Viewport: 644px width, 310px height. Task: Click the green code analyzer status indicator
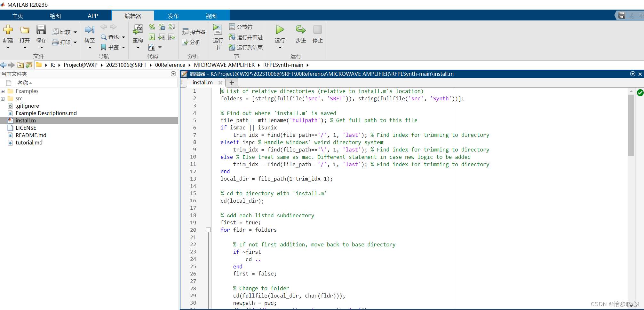tap(640, 93)
